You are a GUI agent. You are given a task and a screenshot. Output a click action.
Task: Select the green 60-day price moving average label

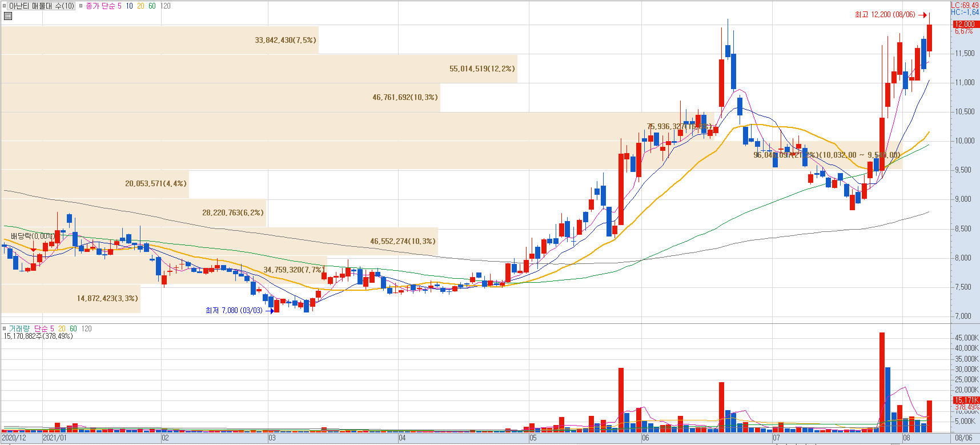(x=152, y=6)
